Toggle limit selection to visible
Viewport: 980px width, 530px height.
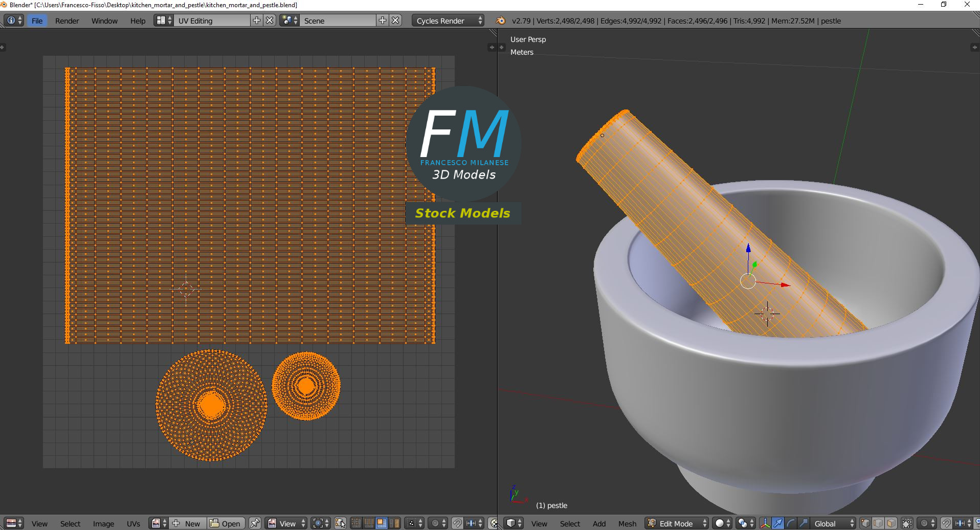point(907,523)
